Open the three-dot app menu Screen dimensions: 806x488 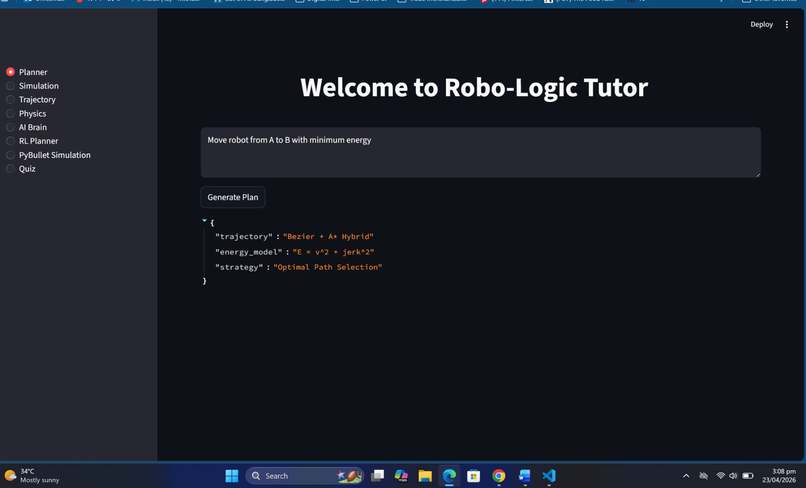coord(786,24)
